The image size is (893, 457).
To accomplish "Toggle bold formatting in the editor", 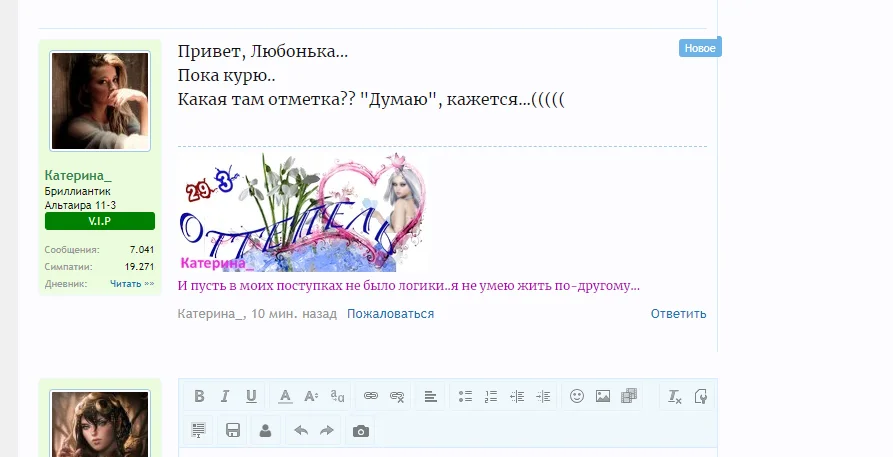I will pos(199,396).
